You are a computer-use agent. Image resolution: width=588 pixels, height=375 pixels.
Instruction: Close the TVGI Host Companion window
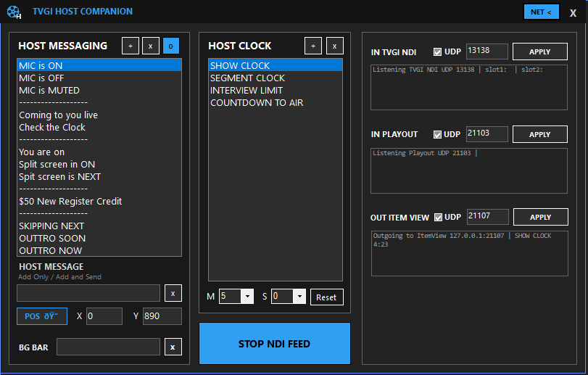(573, 13)
